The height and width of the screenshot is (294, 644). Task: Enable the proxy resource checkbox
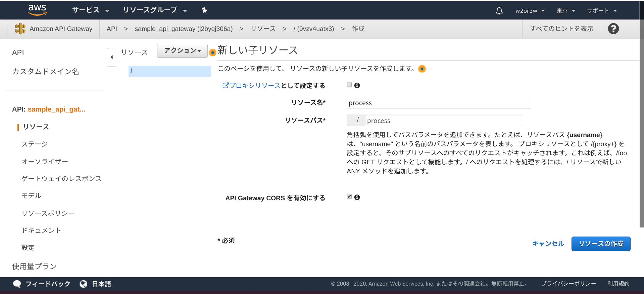coord(349,85)
